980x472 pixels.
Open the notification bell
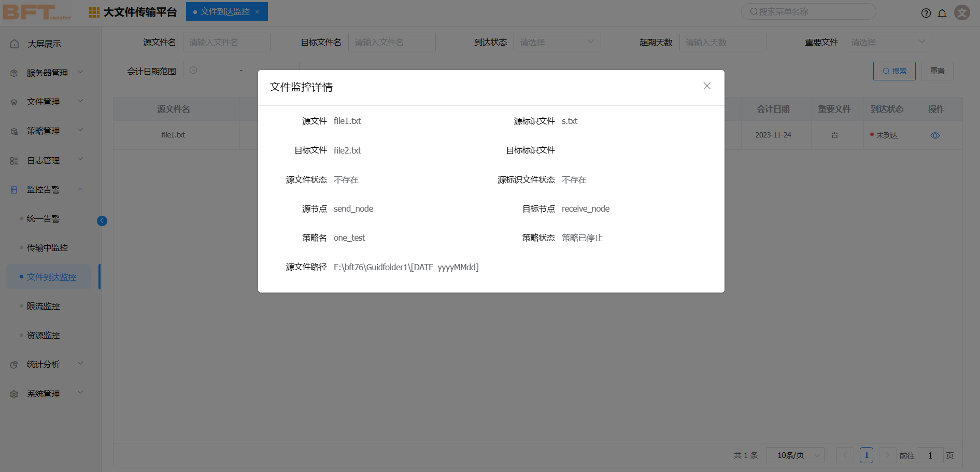click(942, 13)
